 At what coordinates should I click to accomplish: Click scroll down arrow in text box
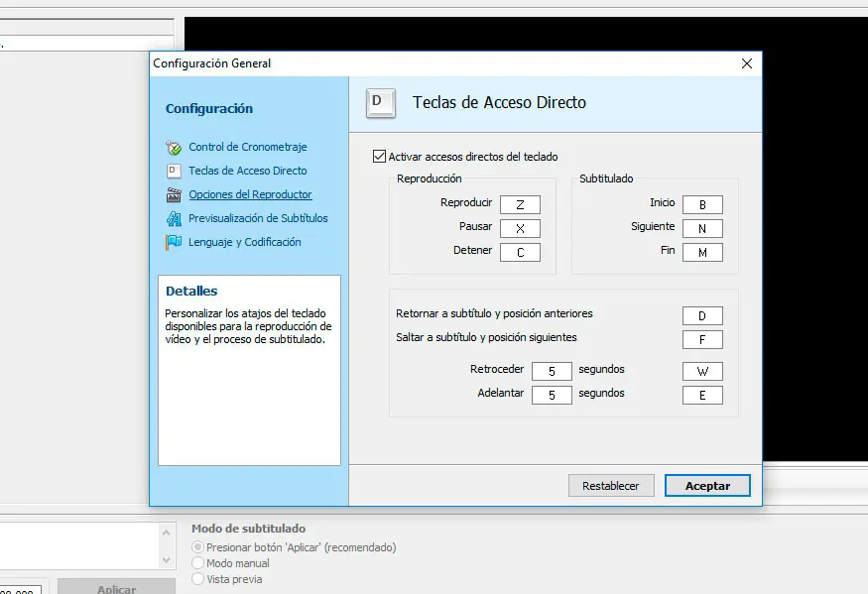(166, 560)
